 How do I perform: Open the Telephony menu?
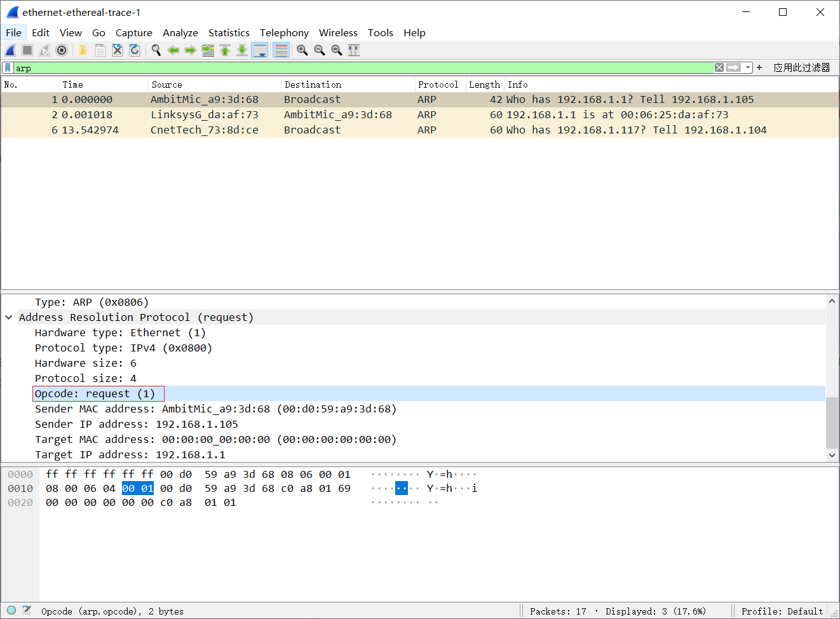284,32
